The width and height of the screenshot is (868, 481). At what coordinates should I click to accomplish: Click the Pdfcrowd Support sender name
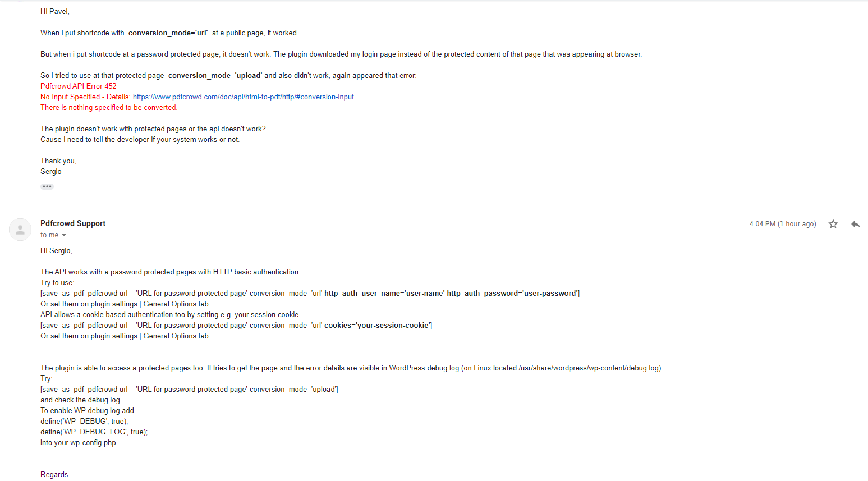pos(73,223)
